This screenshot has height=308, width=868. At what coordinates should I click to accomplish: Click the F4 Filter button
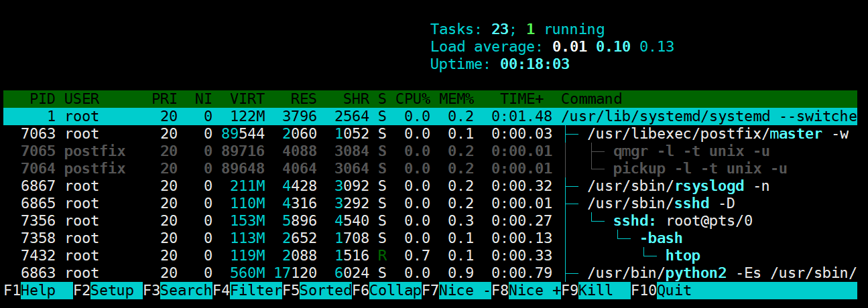click(x=247, y=291)
